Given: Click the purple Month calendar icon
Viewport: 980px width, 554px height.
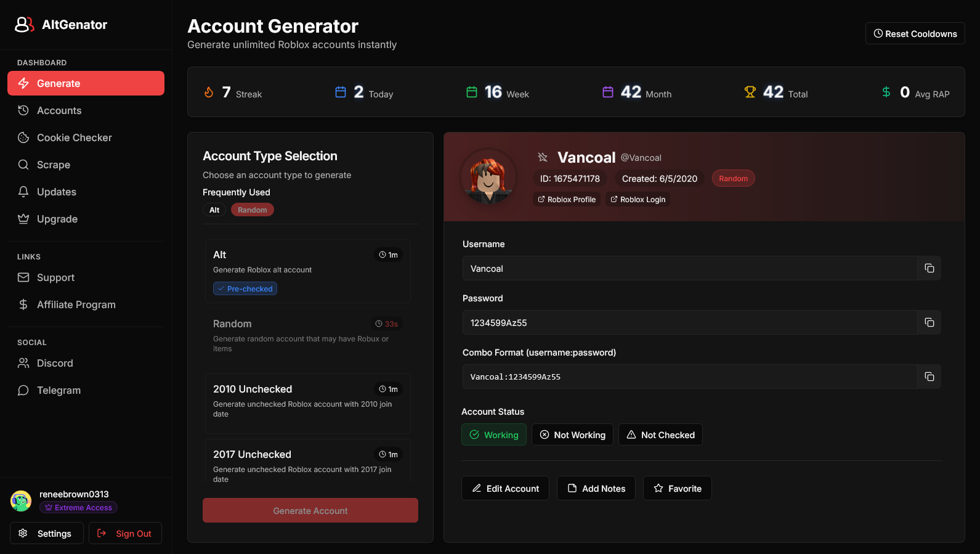Looking at the screenshot, I should 608,92.
